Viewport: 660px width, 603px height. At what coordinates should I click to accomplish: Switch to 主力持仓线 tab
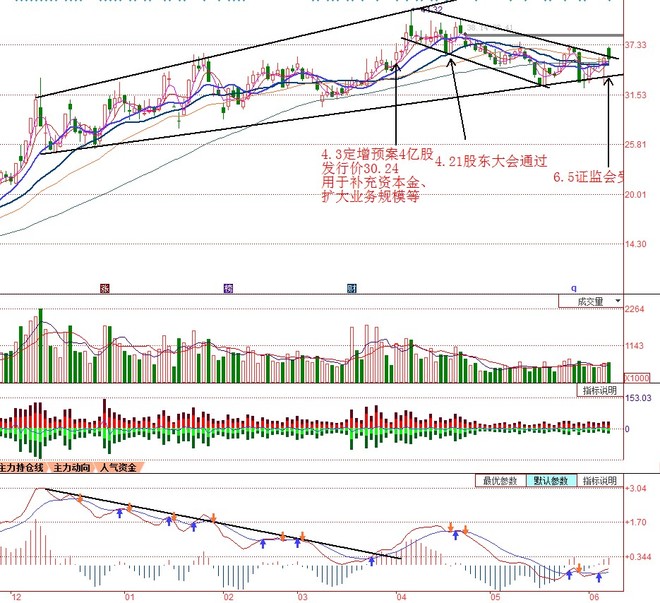pos(22,468)
